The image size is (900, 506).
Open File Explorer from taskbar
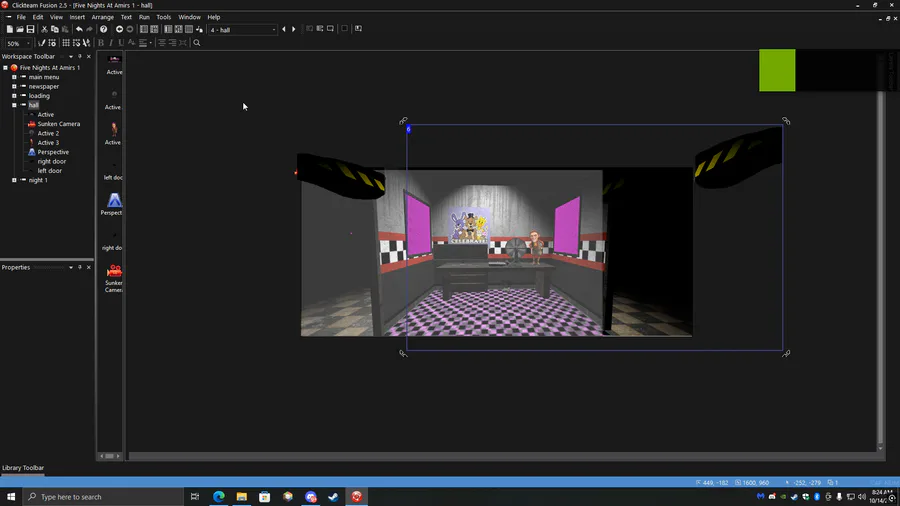coord(242,497)
